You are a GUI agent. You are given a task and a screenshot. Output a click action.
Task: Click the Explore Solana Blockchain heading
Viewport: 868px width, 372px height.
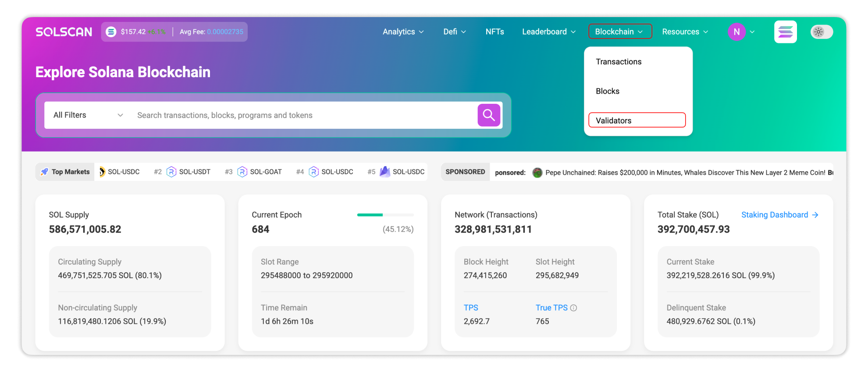(123, 72)
